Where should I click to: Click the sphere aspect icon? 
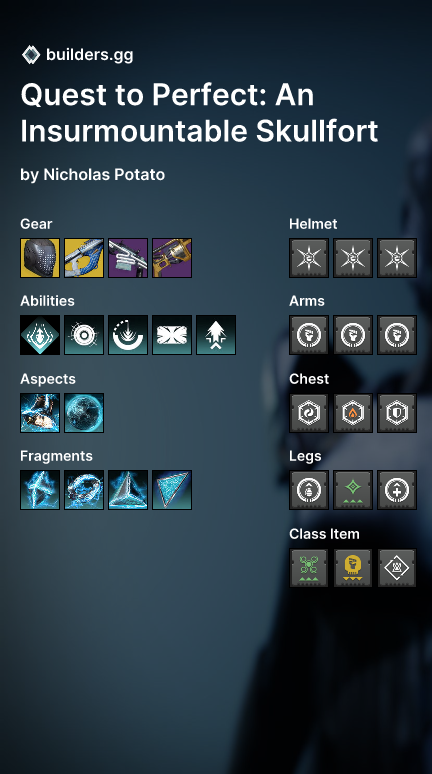(84, 413)
